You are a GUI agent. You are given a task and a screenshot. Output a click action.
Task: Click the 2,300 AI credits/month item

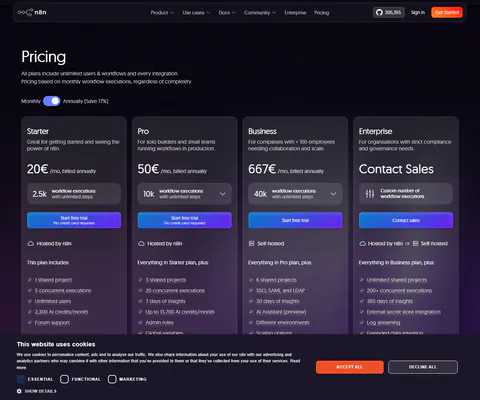coord(61,312)
